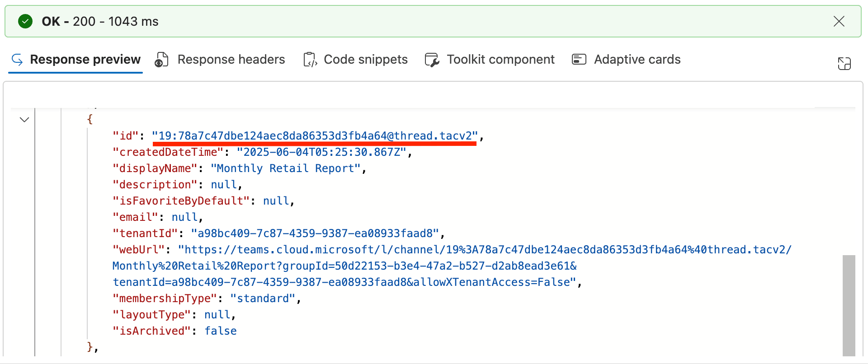
Task: Click the Response preview arrow icon
Action: tap(17, 60)
